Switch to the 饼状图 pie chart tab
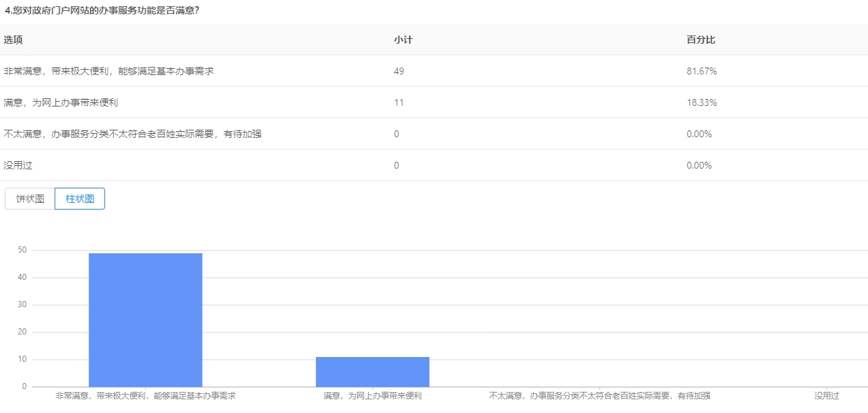This screenshot has height=413, width=868. [x=30, y=199]
